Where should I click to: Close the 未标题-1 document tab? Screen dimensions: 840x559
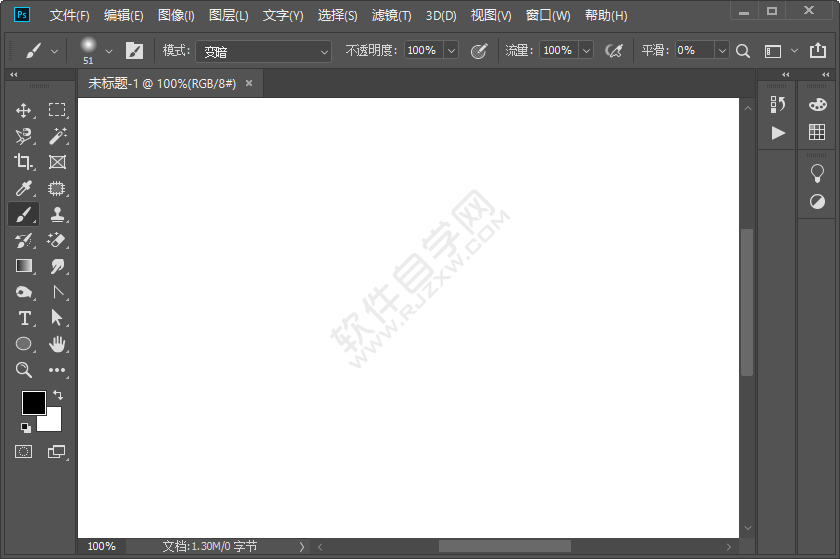(249, 83)
